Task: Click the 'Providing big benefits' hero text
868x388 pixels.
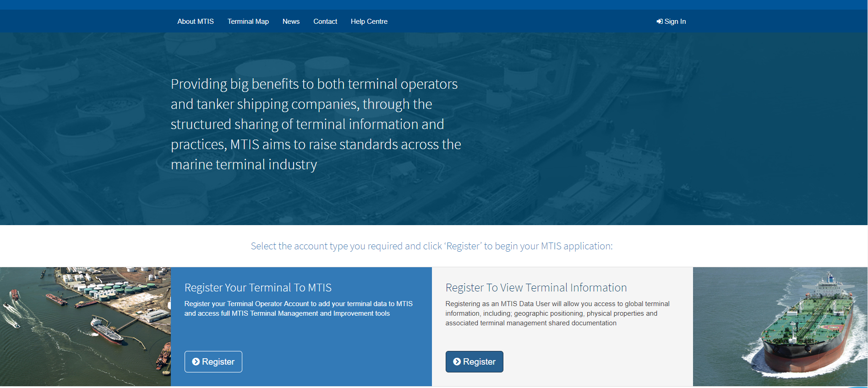Action: 316,124
